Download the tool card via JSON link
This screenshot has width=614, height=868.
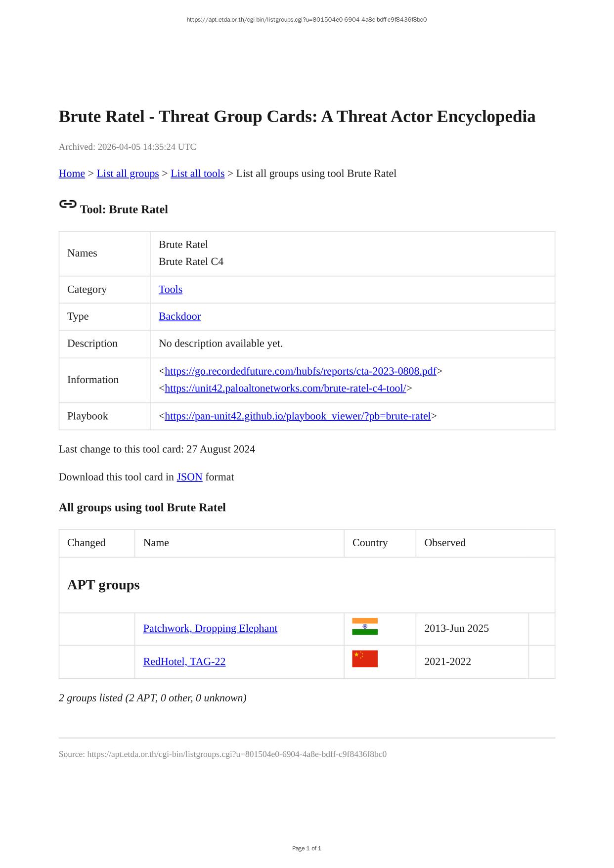click(189, 477)
